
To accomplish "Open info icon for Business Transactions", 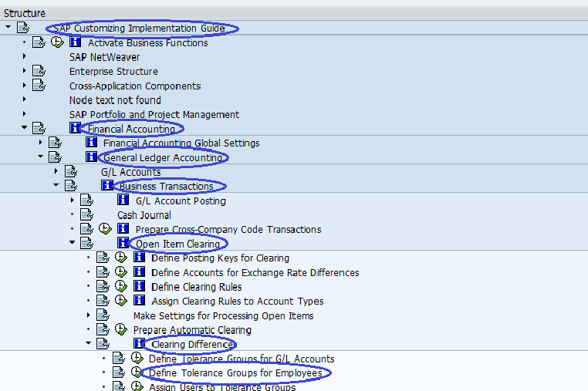I will coord(107,185).
